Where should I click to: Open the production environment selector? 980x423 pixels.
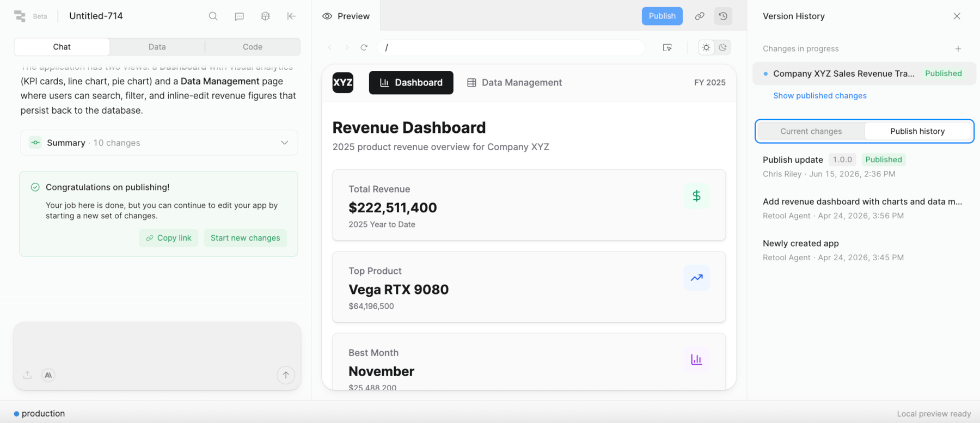point(39,414)
